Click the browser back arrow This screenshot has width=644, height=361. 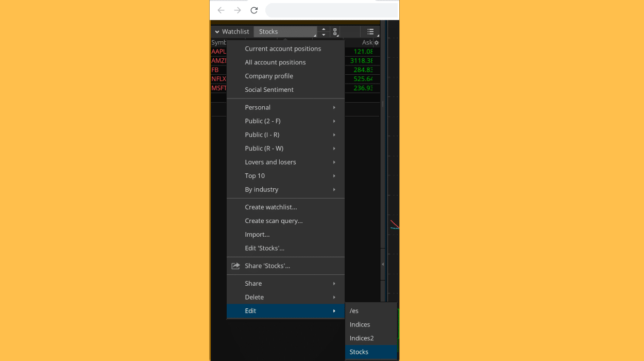[x=221, y=10]
